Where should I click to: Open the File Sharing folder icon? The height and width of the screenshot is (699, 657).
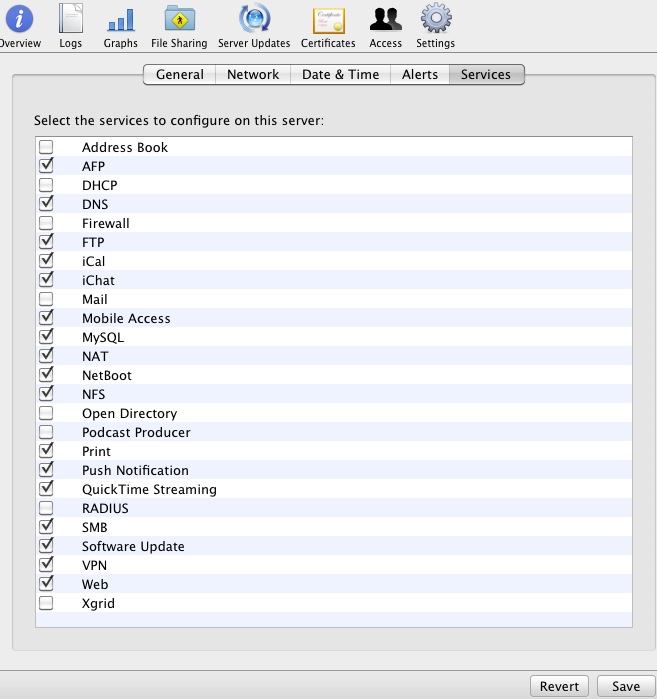179,19
